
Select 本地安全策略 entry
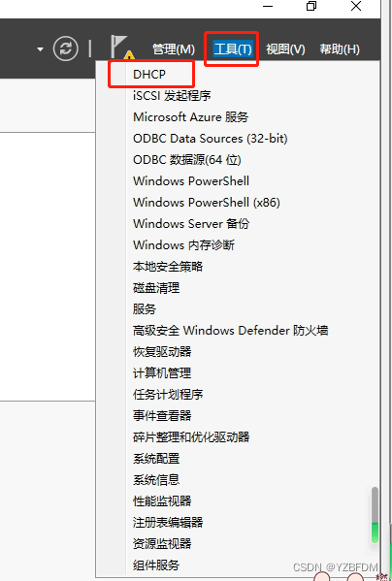click(x=168, y=267)
